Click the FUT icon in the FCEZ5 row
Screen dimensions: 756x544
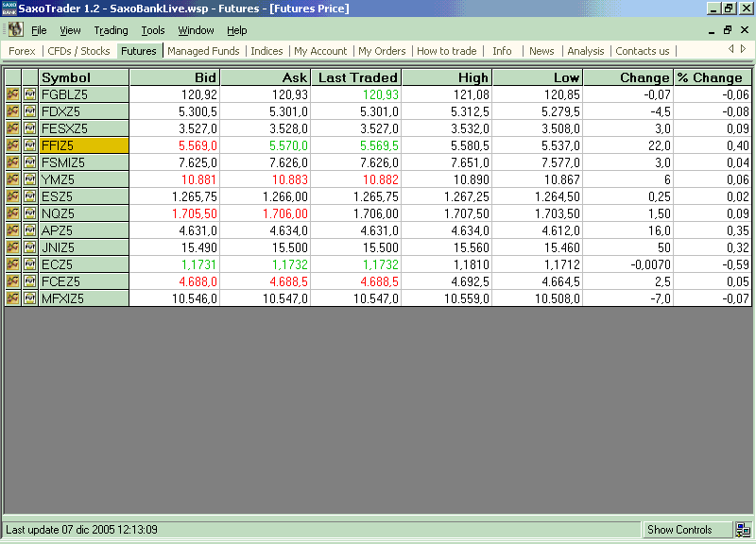(30, 281)
